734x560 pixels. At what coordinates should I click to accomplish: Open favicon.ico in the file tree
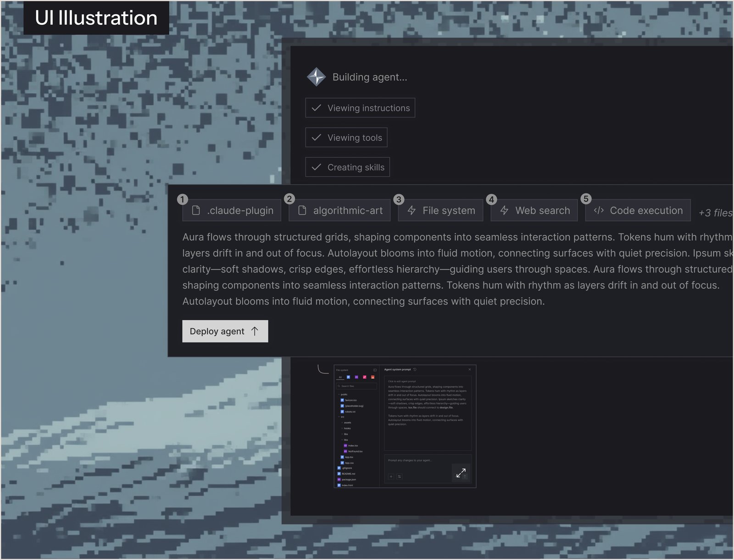click(349, 400)
